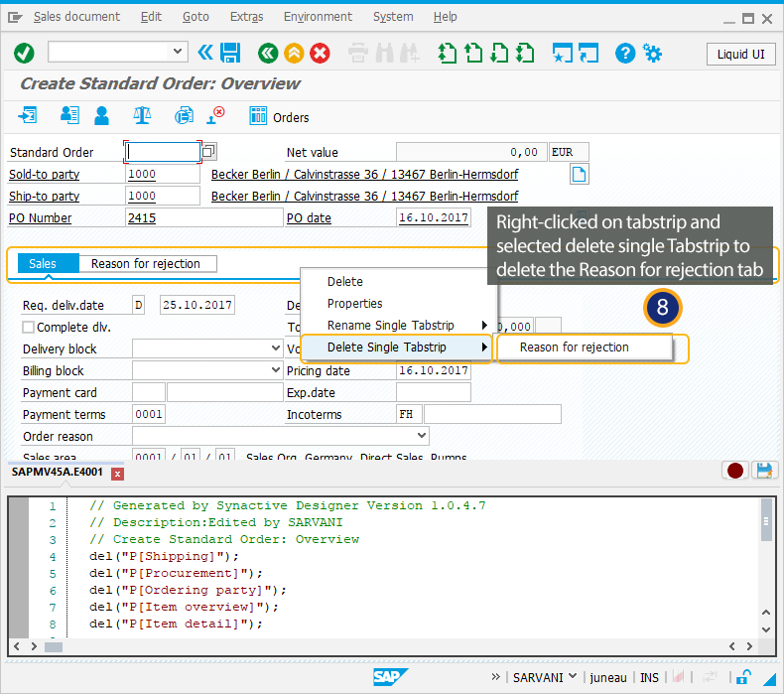784x694 pixels.
Task: Click the Orders list button
Action: point(279,116)
